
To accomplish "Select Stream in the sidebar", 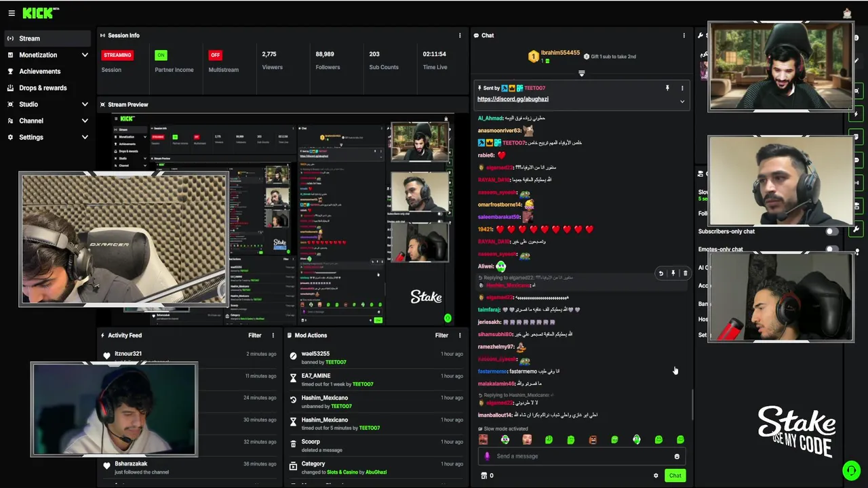I will 47,39.
